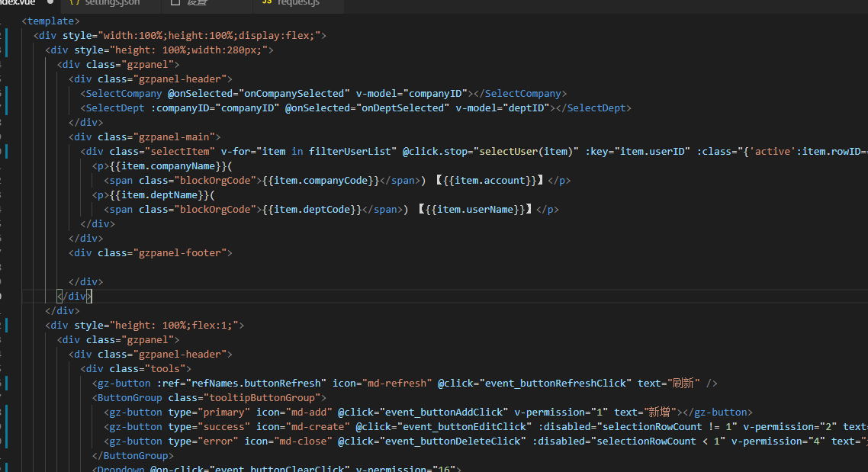868x472 pixels.
Task: Click the md-add icon value
Action: click(x=309, y=413)
